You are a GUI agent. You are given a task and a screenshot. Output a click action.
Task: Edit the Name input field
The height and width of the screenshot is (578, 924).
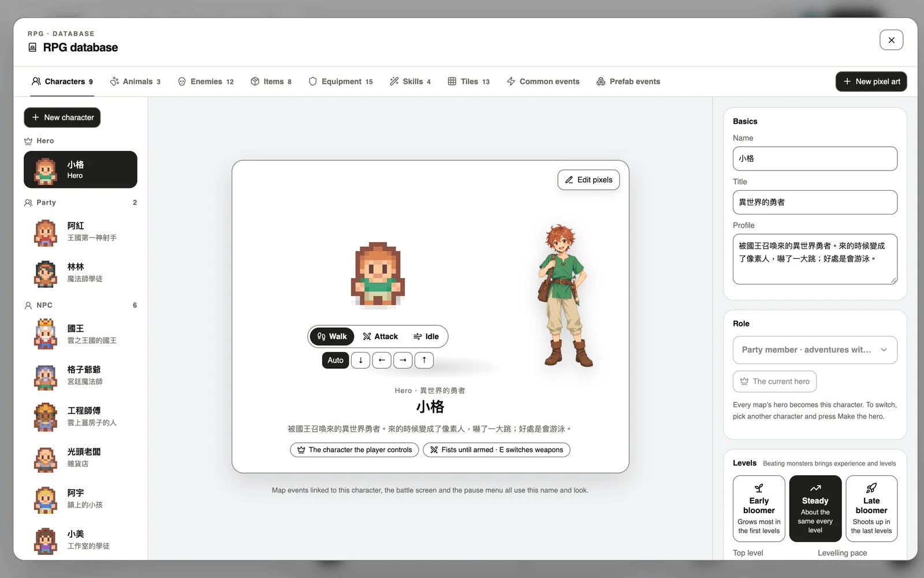pyautogui.click(x=815, y=158)
